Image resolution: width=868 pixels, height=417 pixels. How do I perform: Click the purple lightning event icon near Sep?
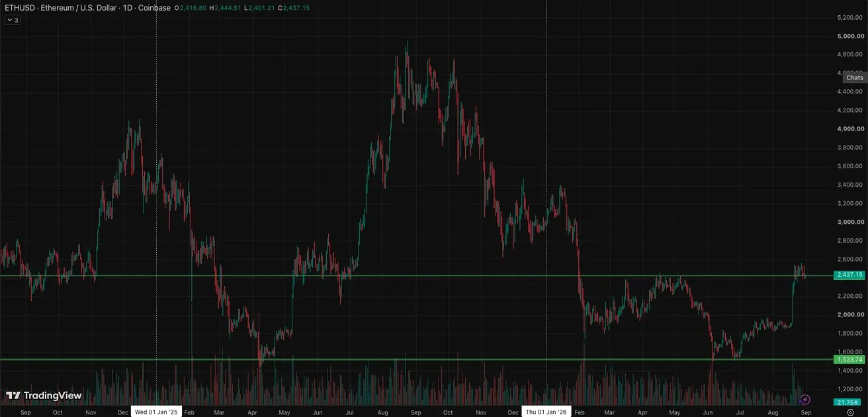pos(804,399)
